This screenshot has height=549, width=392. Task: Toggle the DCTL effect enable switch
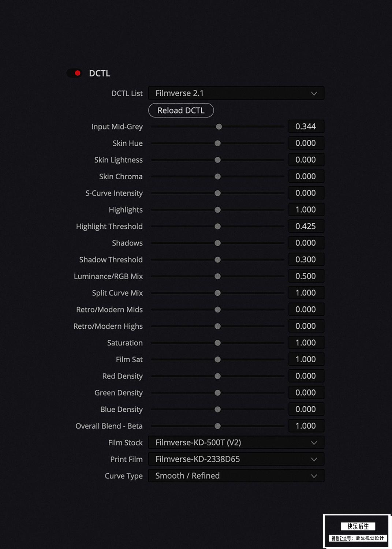pos(74,73)
